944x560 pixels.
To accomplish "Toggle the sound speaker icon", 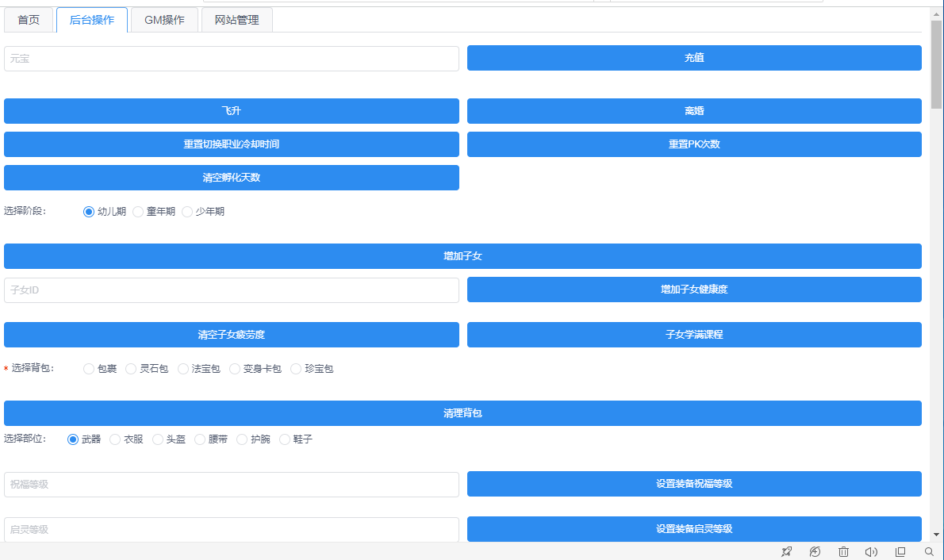I will coord(871,551).
